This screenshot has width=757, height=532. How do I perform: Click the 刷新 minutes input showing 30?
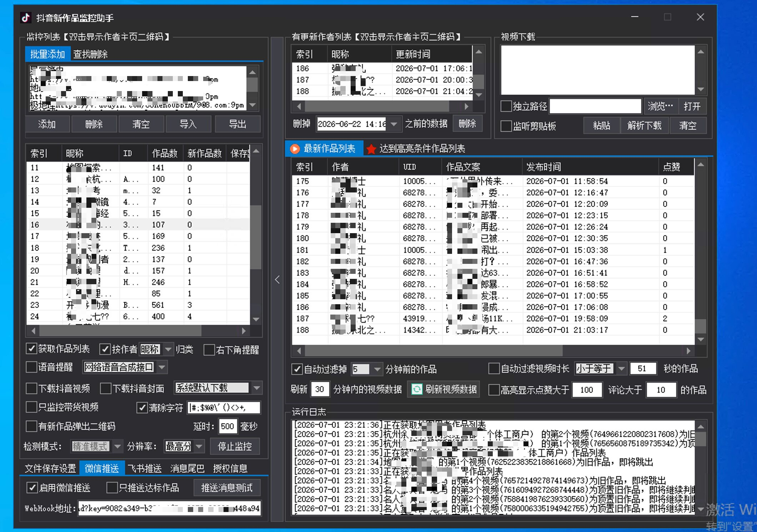point(320,389)
